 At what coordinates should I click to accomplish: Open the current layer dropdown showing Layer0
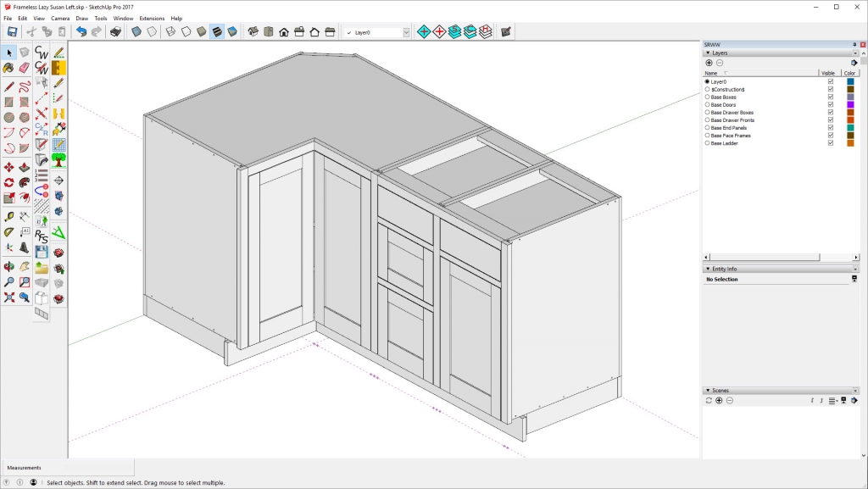click(x=404, y=31)
